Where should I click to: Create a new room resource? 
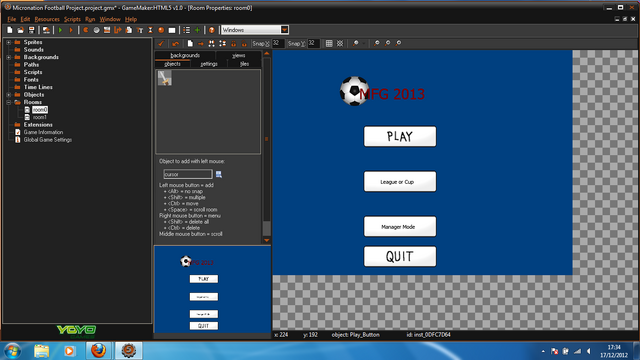[x=172, y=30]
